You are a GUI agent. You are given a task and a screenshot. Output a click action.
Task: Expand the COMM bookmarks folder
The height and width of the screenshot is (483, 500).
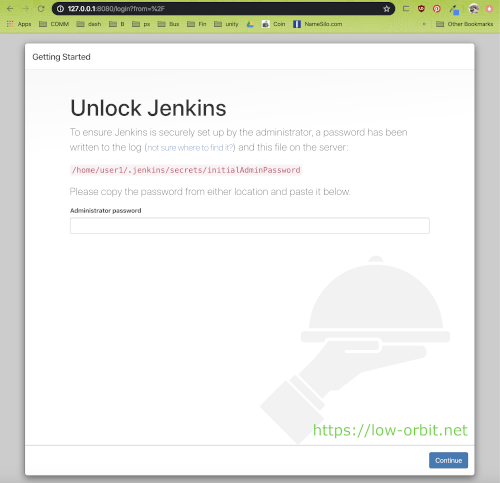tap(54, 24)
